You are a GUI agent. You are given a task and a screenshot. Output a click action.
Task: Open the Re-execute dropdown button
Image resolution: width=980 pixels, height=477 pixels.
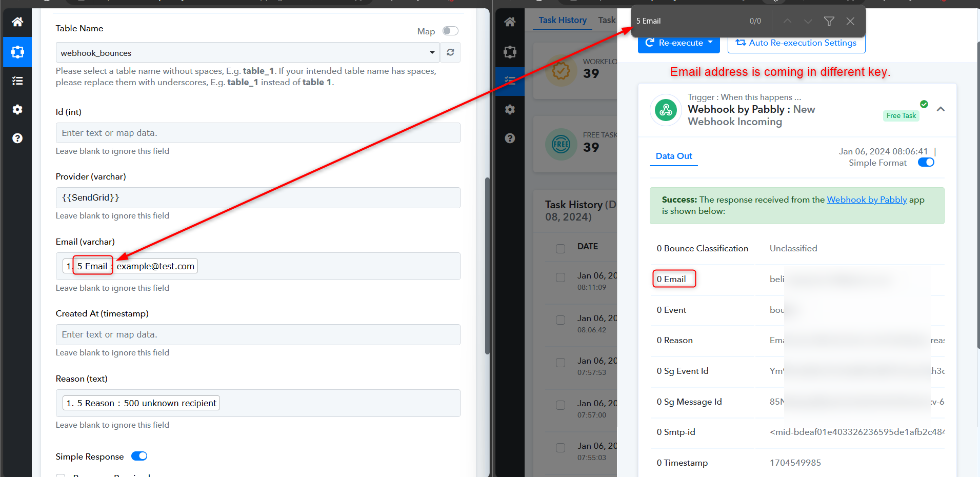pos(679,43)
